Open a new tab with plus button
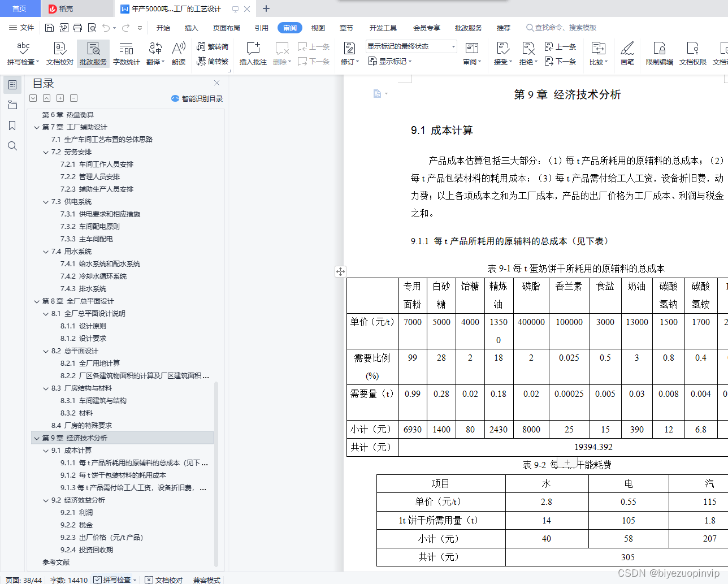 (266, 8)
